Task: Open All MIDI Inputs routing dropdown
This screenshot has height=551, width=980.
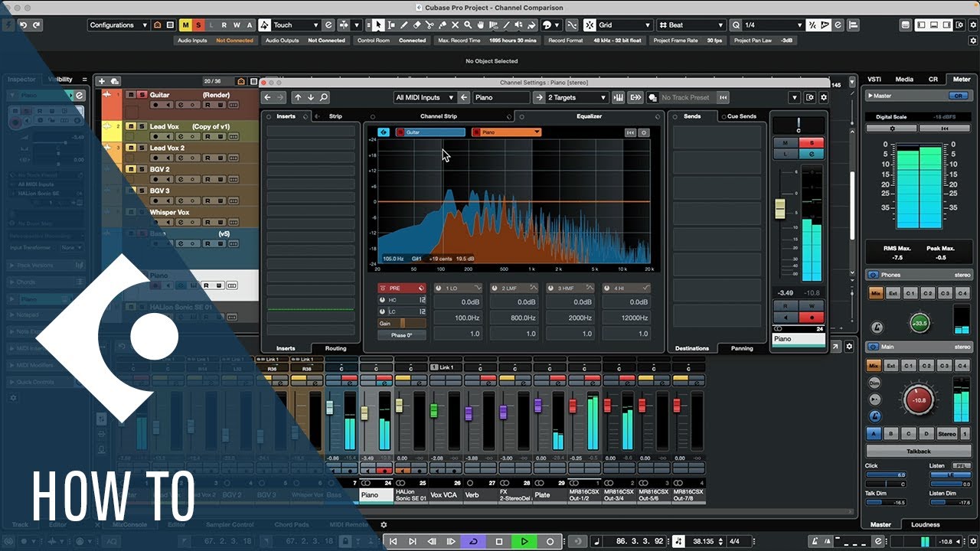Action: point(424,97)
